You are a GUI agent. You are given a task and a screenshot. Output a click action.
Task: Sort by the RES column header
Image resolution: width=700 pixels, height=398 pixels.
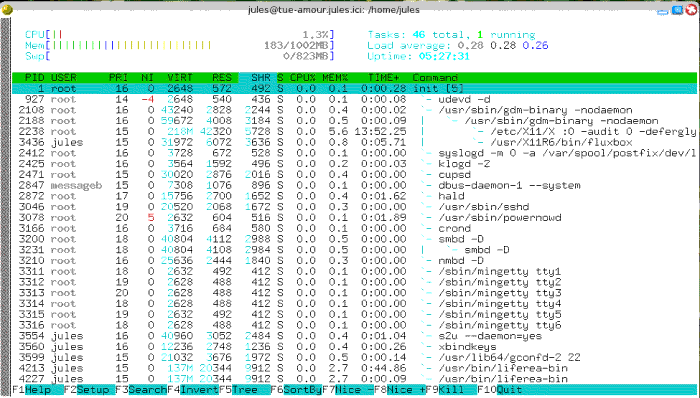tap(222, 78)
